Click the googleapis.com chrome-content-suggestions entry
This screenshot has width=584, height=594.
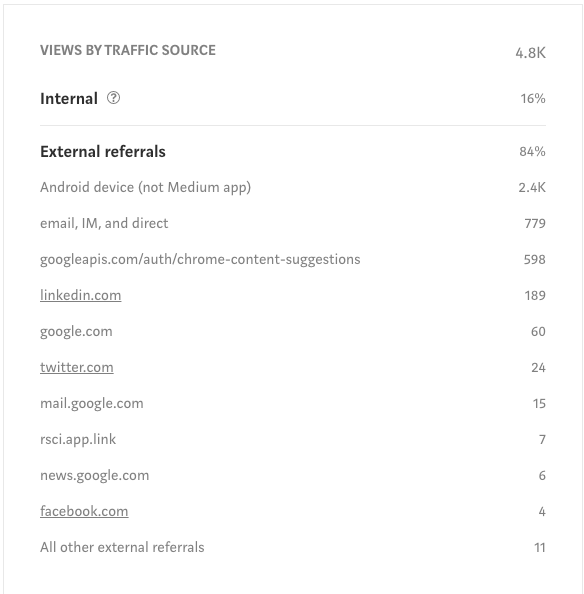point(200,259)
